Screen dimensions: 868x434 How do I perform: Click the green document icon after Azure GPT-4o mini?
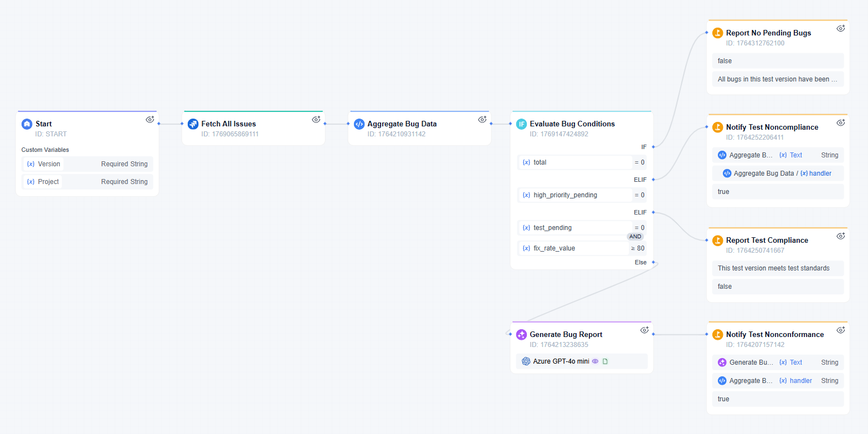(x=604, y=361)
